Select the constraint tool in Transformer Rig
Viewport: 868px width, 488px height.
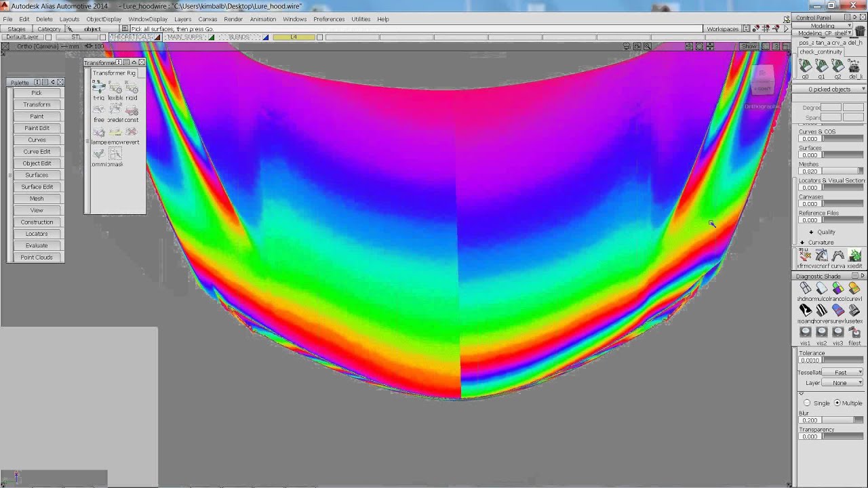pyautogui.click(x=132, y=110)
